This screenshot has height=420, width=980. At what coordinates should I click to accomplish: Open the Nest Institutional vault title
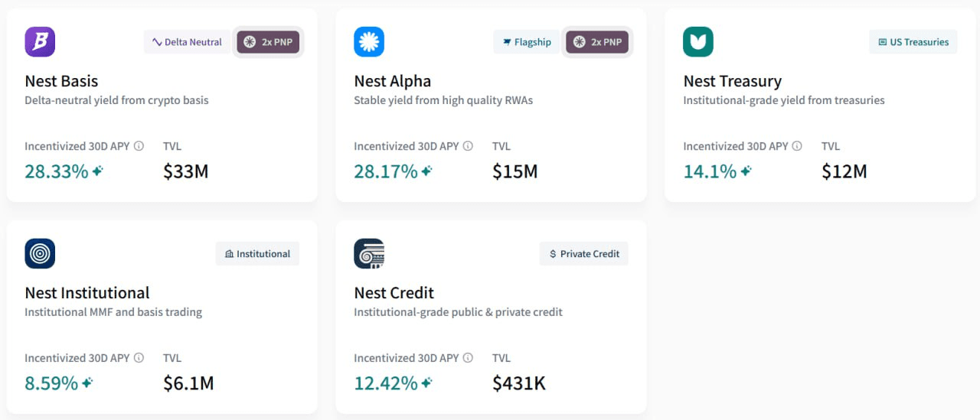[x=87, y=293]
